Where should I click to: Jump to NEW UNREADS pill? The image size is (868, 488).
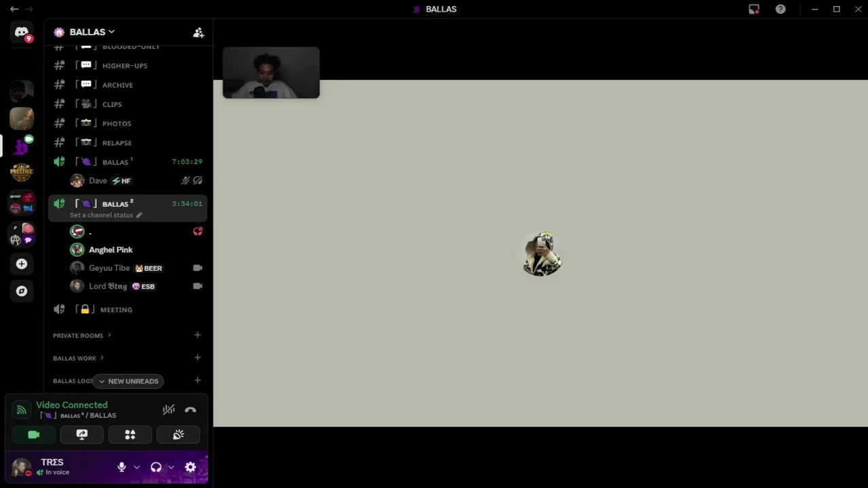click(128, 381)
